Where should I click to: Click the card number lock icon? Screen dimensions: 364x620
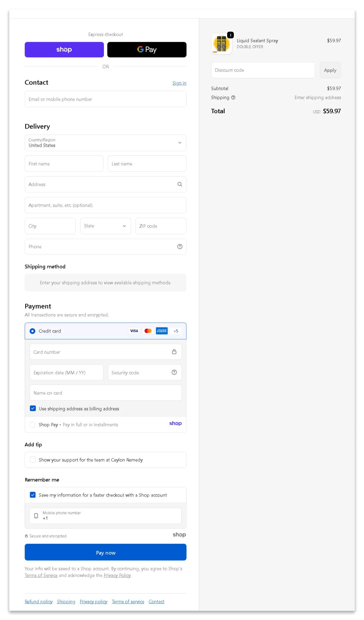pyautogui.click(x=174, y=352)
